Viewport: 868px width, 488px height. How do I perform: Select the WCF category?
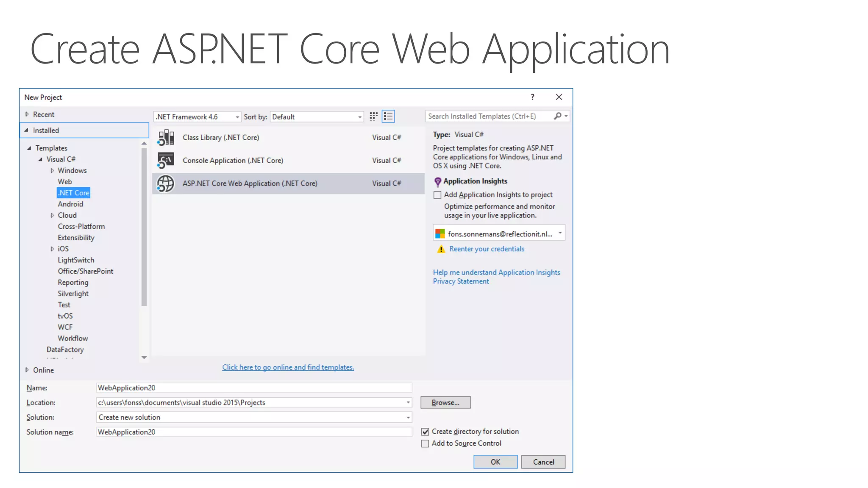(65, 327)
